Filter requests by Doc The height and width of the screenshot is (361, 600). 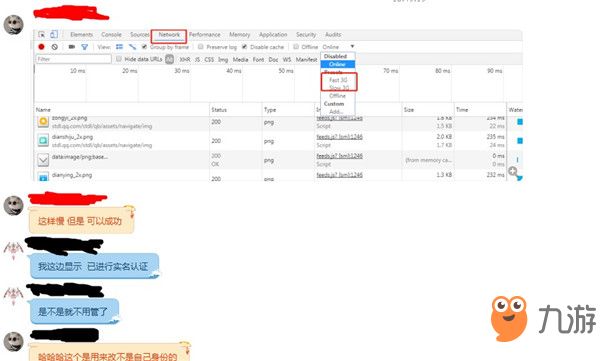pyautogui.click(x=273, y=59)
